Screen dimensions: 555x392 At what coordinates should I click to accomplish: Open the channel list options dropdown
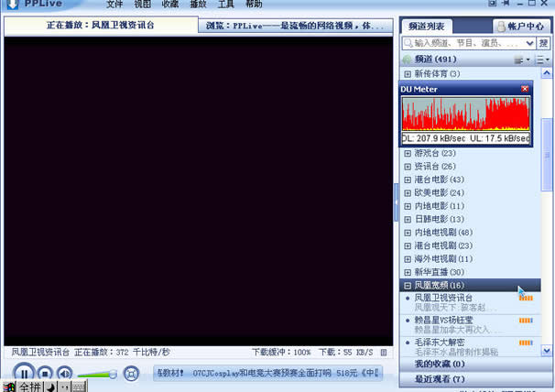click(x=542, y=60)
